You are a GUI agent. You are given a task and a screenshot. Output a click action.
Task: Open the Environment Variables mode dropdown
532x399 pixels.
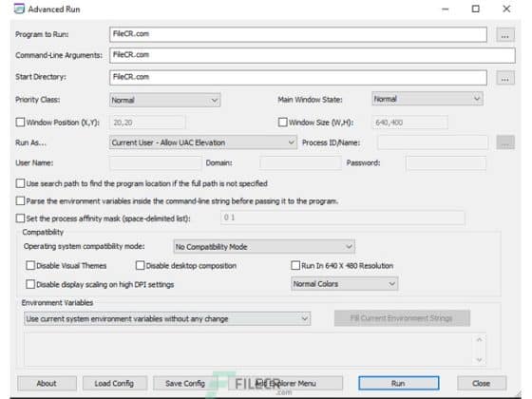[x=167, y=319]
